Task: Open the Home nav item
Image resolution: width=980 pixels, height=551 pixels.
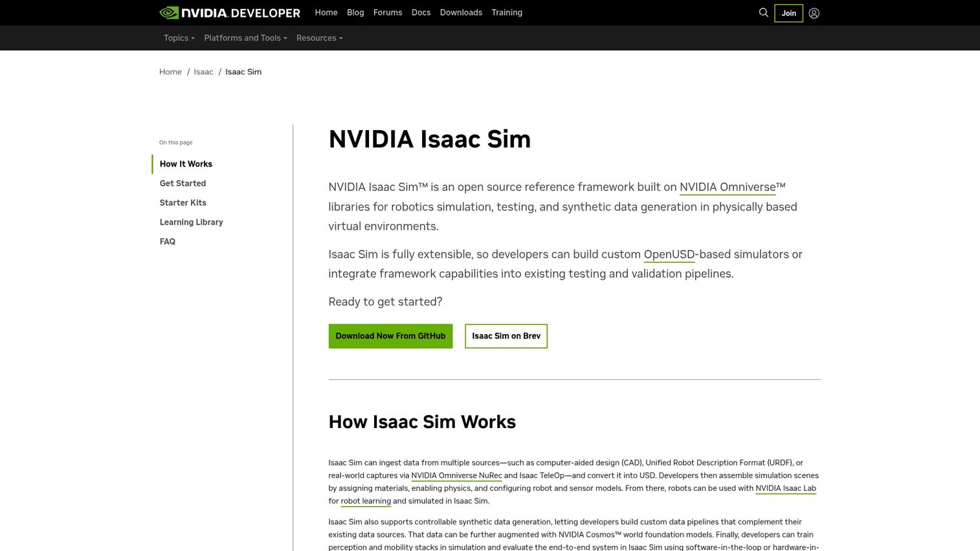Action: coord(326,12)
